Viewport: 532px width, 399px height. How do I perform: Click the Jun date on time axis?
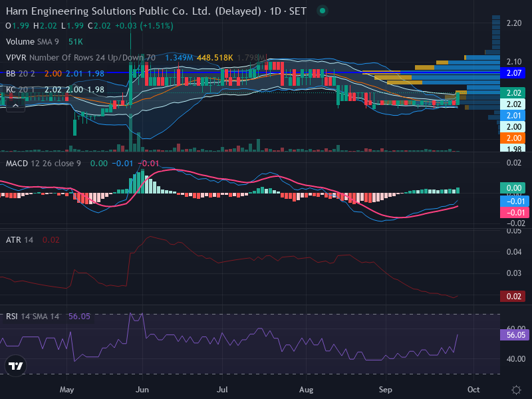[x=142, y=390]
